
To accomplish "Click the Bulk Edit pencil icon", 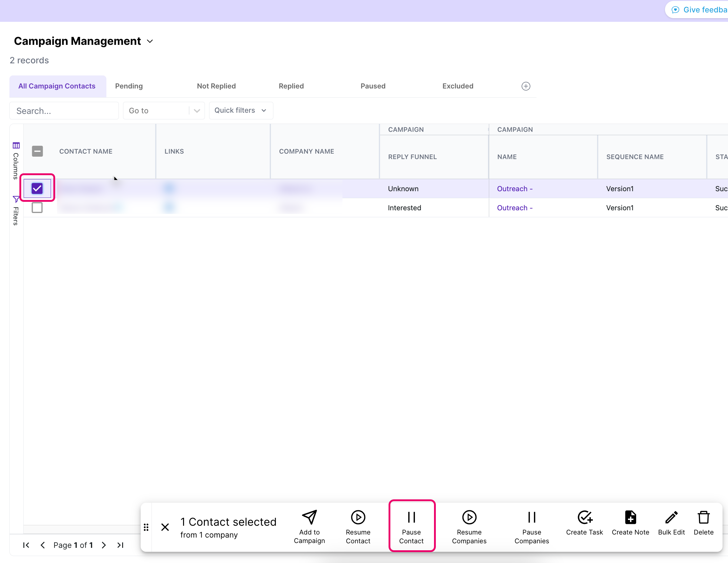I will tap(671, 517).
